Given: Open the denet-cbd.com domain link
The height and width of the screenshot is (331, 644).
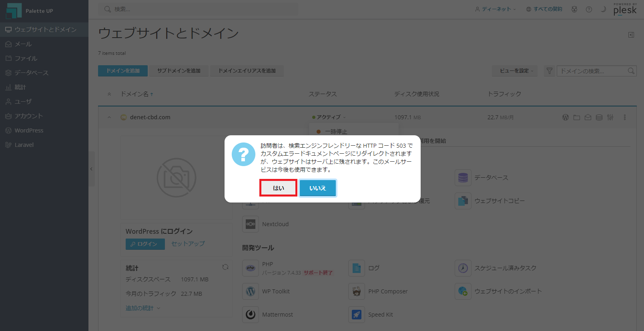Looking at the screenshot, I should 150,117.
